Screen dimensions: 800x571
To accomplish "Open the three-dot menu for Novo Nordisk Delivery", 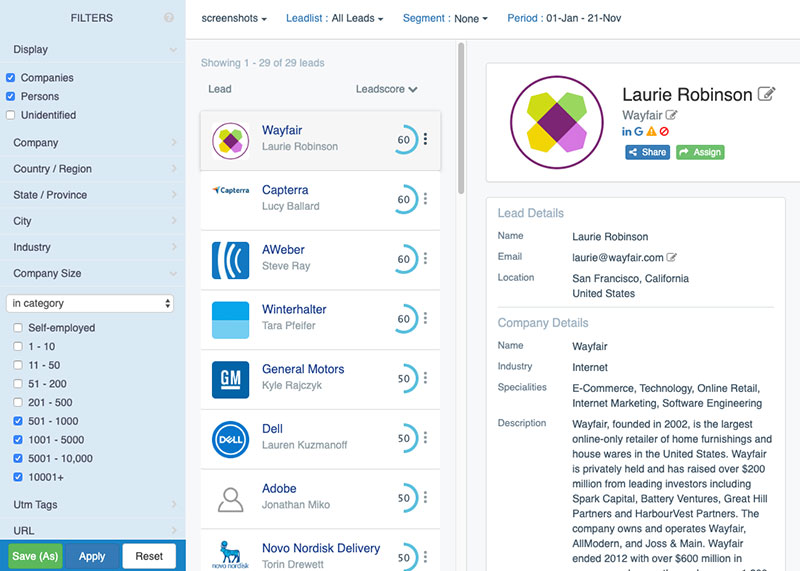I will [426, 556].
